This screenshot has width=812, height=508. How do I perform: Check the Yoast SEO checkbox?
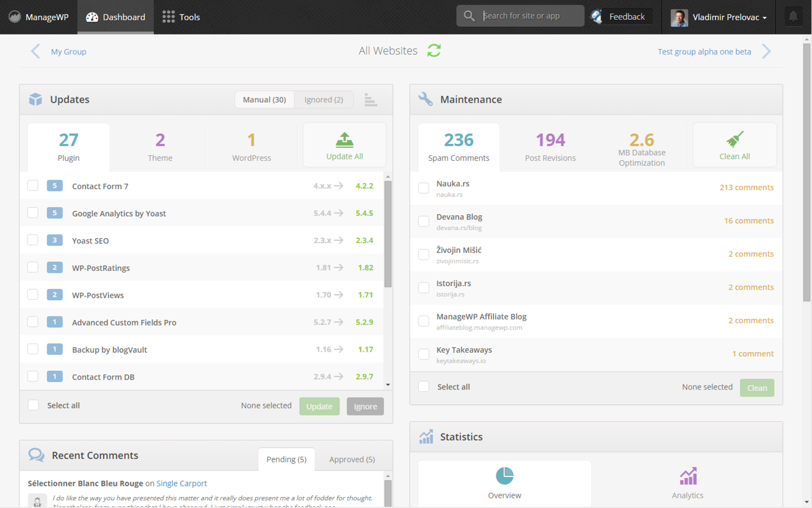coord(33,240)
